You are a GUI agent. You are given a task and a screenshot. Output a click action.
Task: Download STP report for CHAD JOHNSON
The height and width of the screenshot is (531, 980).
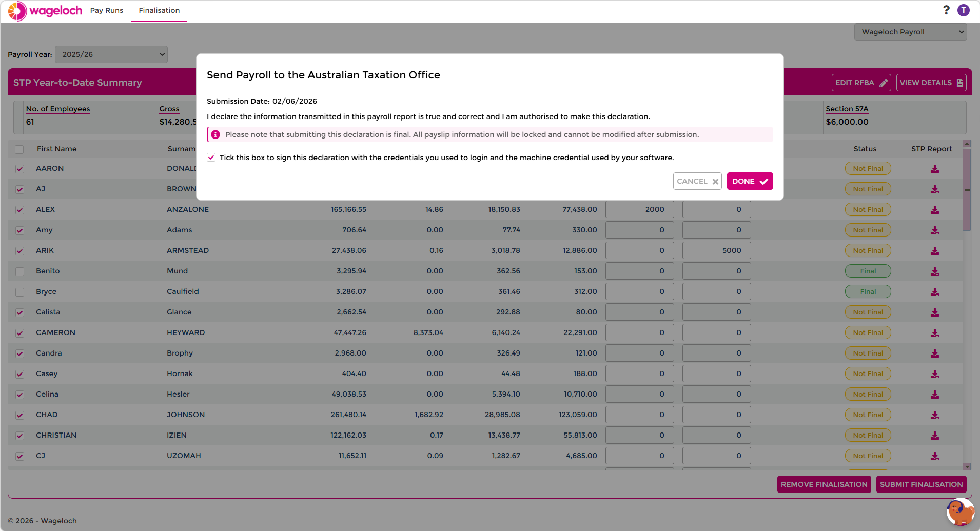pyautogui.click(x=935, y=415)
